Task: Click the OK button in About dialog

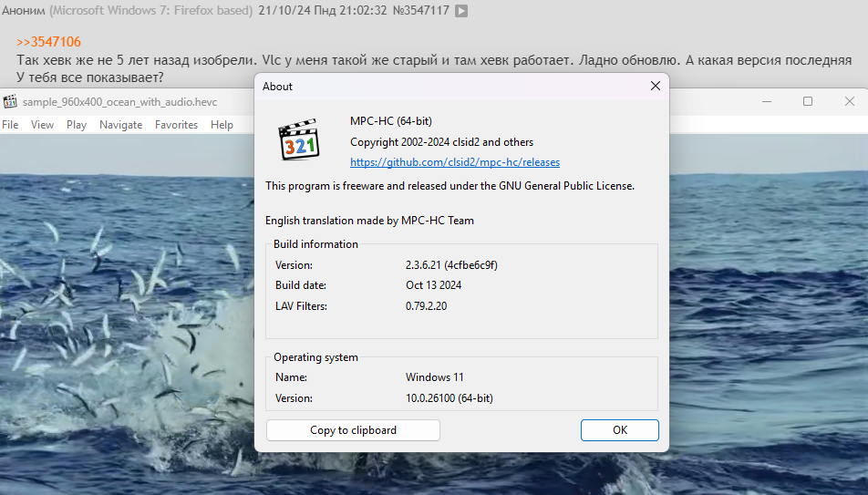Action: click(x=619, y=430)
